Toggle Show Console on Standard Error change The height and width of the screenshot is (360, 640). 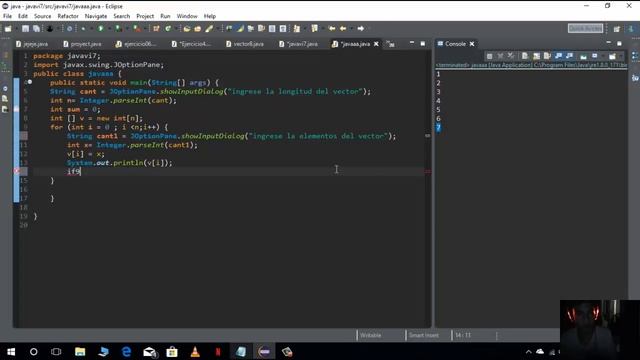click(x=570, y=56)
